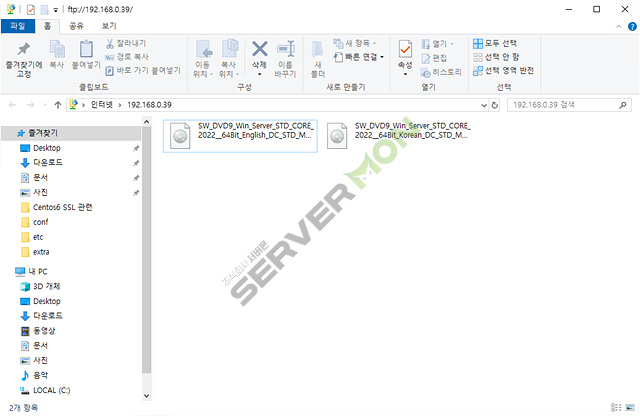Open the 열기 (Open) dropdown
The width and height of the screenshot is (640, 416).
(x=437, y=43)
